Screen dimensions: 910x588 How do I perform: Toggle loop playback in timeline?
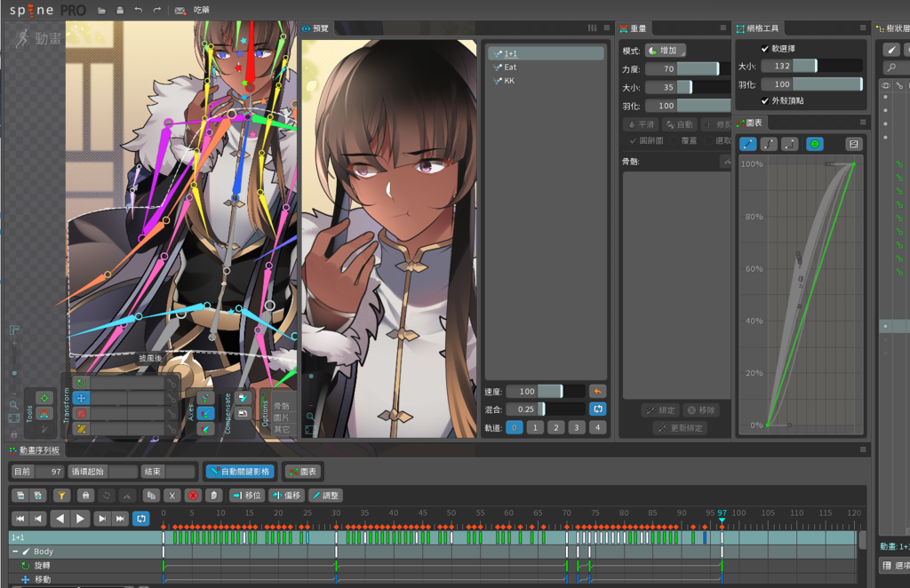(x=141, y=519)
